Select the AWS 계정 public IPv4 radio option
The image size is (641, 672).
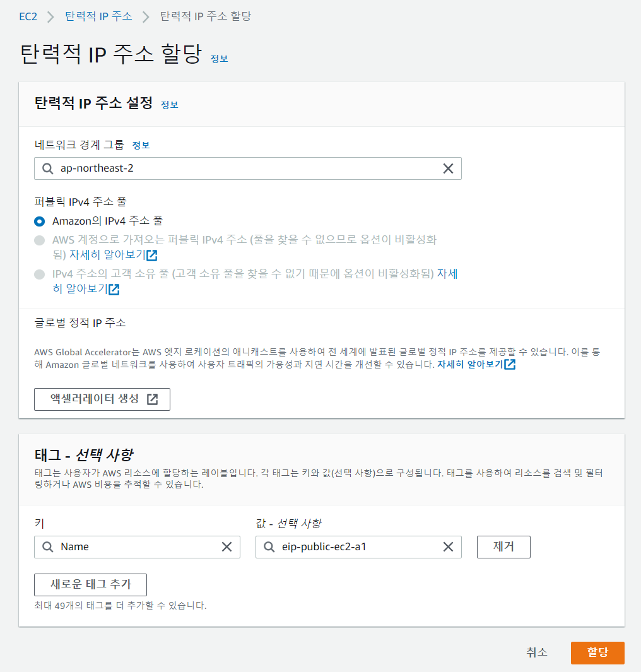pos(39,240)
